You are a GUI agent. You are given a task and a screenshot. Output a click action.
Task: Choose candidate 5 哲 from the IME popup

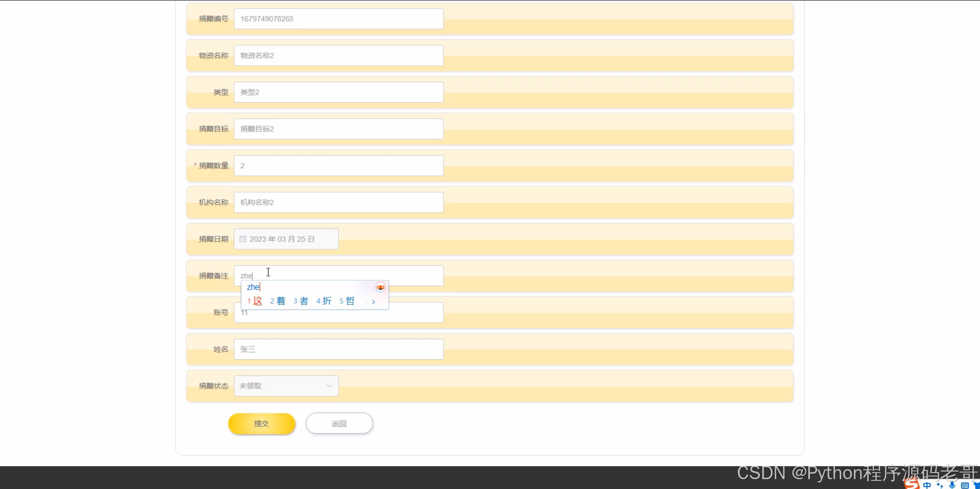347,301
